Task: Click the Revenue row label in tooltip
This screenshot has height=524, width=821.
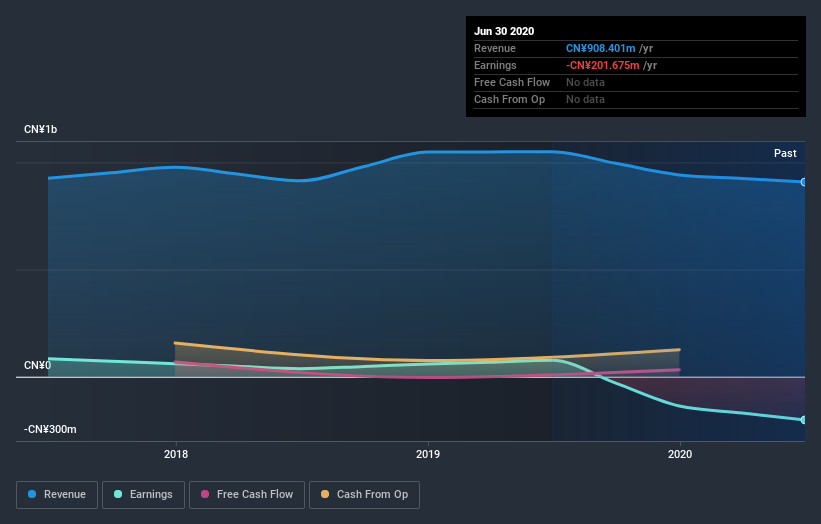Action: point(495,48)
